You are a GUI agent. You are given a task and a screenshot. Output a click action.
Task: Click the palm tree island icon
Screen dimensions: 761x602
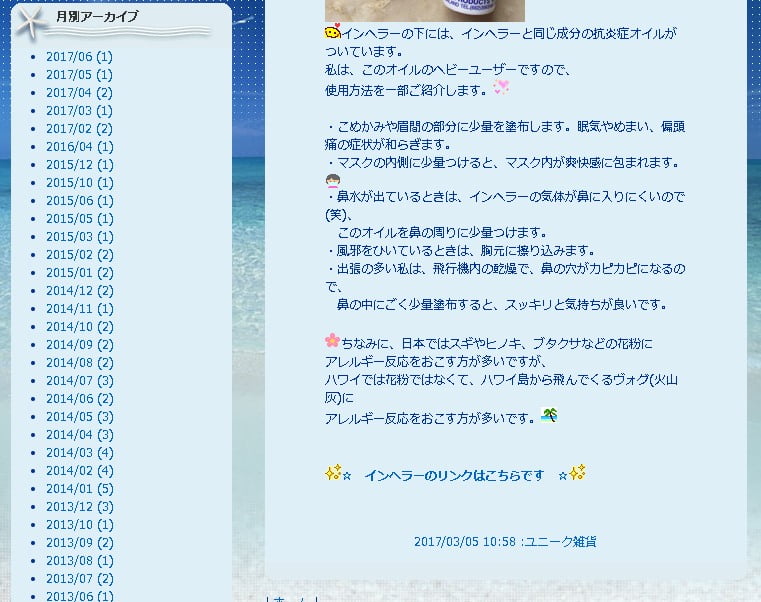point(549,415)
